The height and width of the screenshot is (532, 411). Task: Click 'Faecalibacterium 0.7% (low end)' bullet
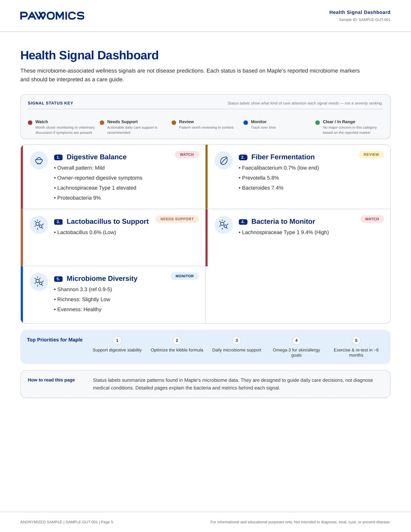pyautogui.click(x=279, y=168)
